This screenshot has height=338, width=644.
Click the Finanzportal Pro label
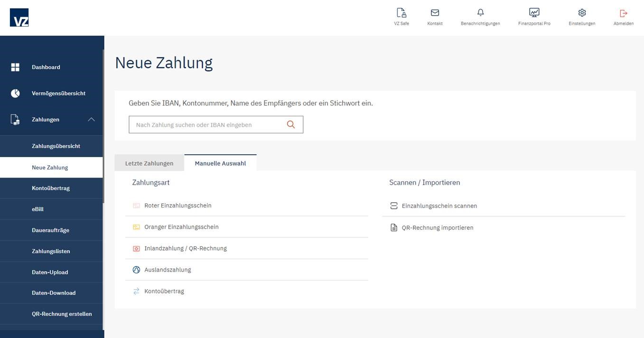[534, 23]
